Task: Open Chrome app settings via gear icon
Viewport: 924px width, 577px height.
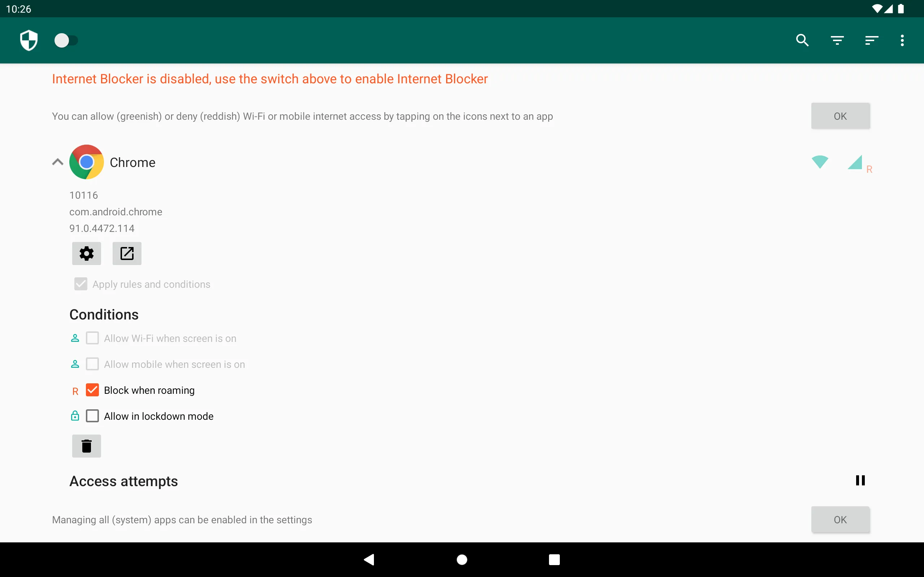Action: coord(87,253)
